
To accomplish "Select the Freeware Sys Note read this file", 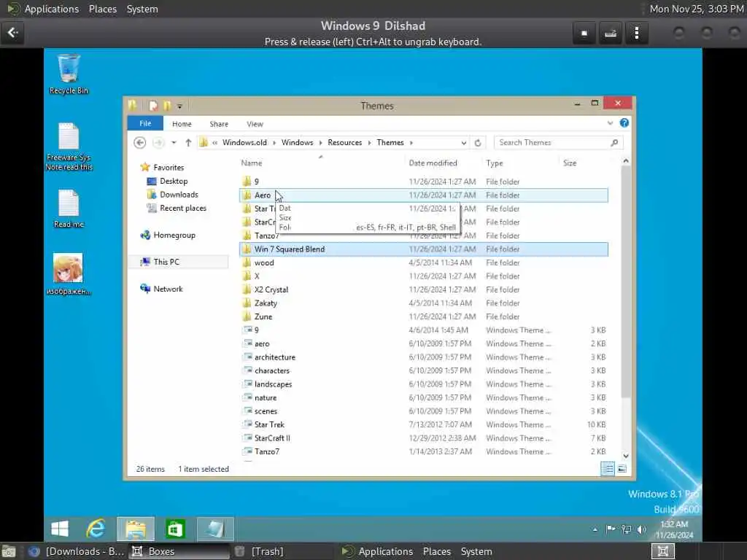I will click(69, 147).
